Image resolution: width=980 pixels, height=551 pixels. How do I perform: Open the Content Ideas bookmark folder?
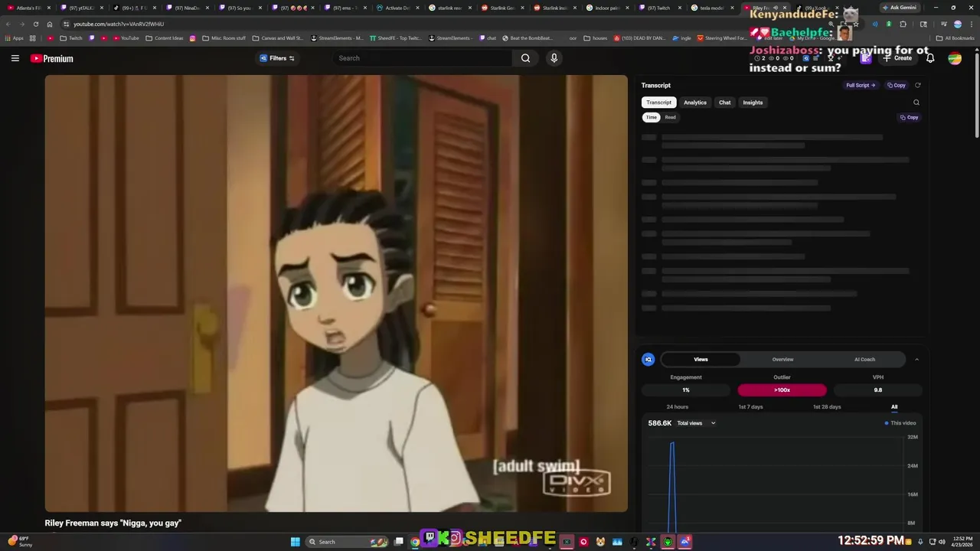click(x=164, y=37)
